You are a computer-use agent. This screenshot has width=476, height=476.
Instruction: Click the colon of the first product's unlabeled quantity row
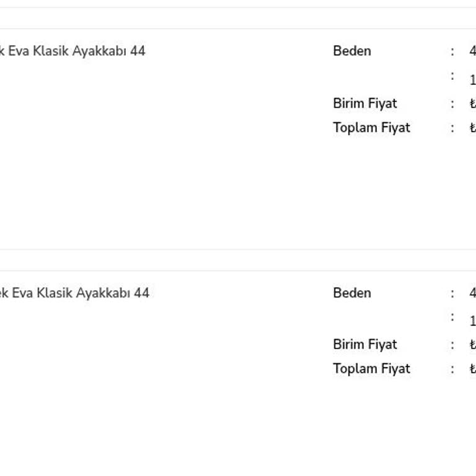click(452, 76)
